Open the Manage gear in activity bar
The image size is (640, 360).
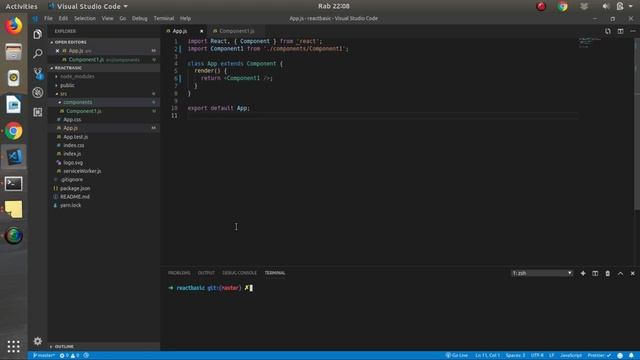point(38,341)
